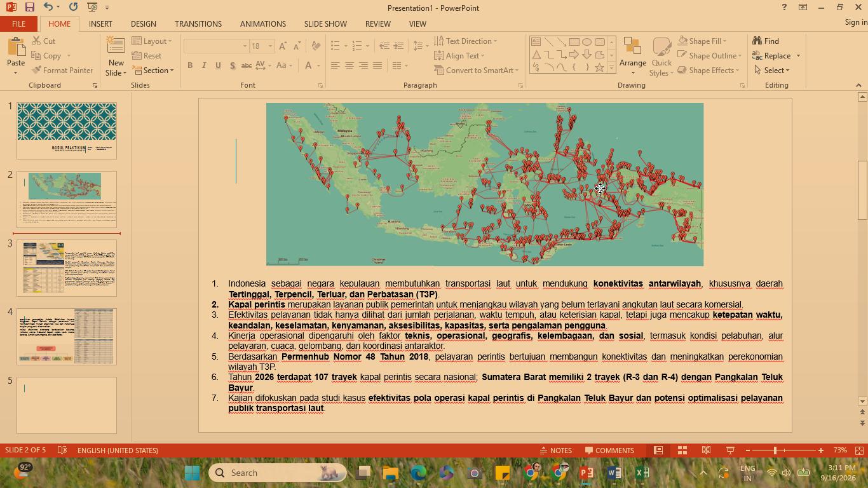Click the zoom slider handle

point(775,451)
